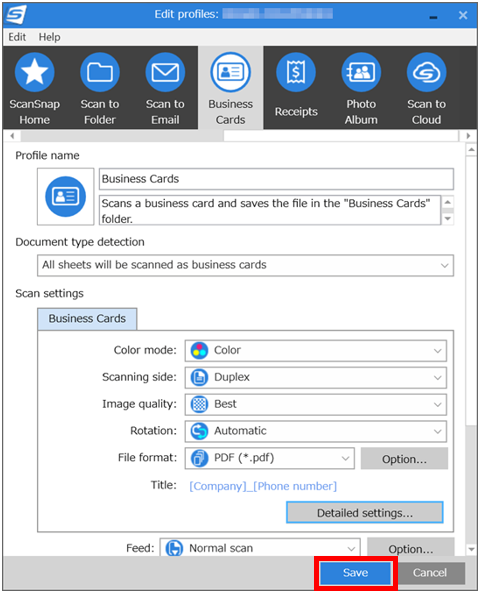Open the Help menu
The width and height of the screenshot is (480, 594).
click(x=49, y=37)
